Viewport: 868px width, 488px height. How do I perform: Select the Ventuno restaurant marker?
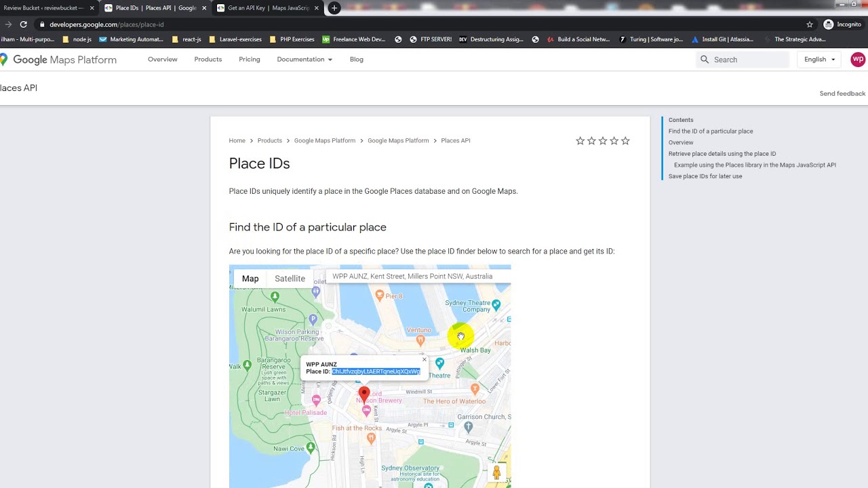[x=420, y=340]
